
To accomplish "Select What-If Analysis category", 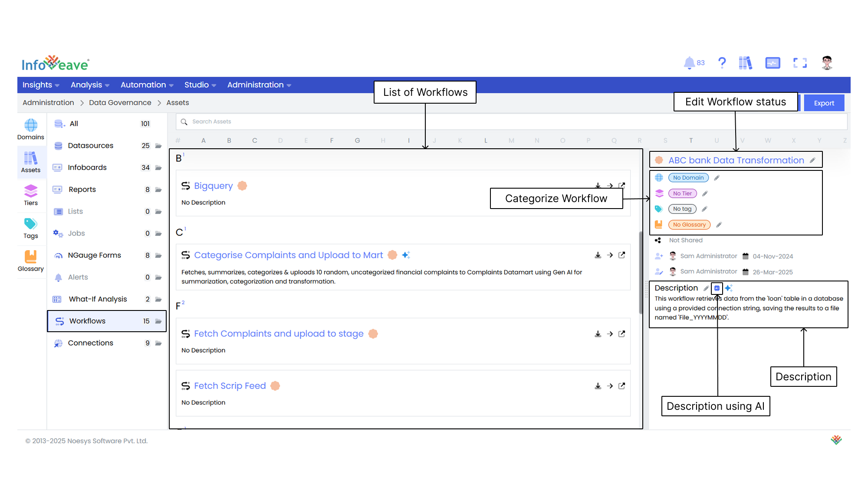I will click(x=107, y=299).
